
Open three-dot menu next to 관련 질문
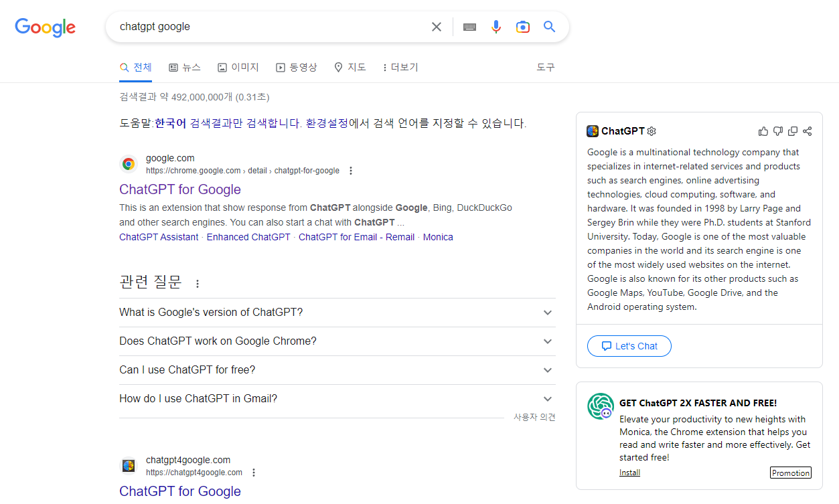[x=198, y=284]
